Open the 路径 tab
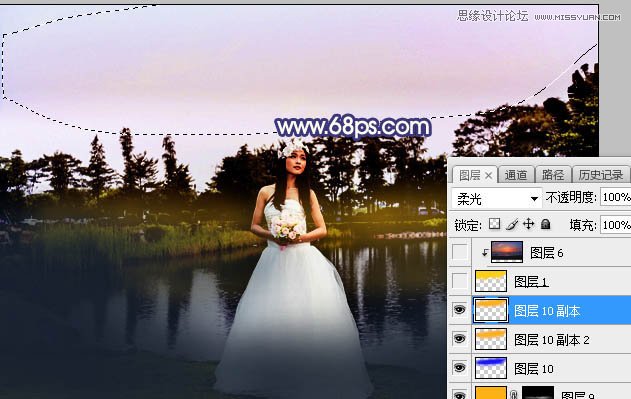The image size is (631, 399). pyautogui.click(x=553, y=176)
